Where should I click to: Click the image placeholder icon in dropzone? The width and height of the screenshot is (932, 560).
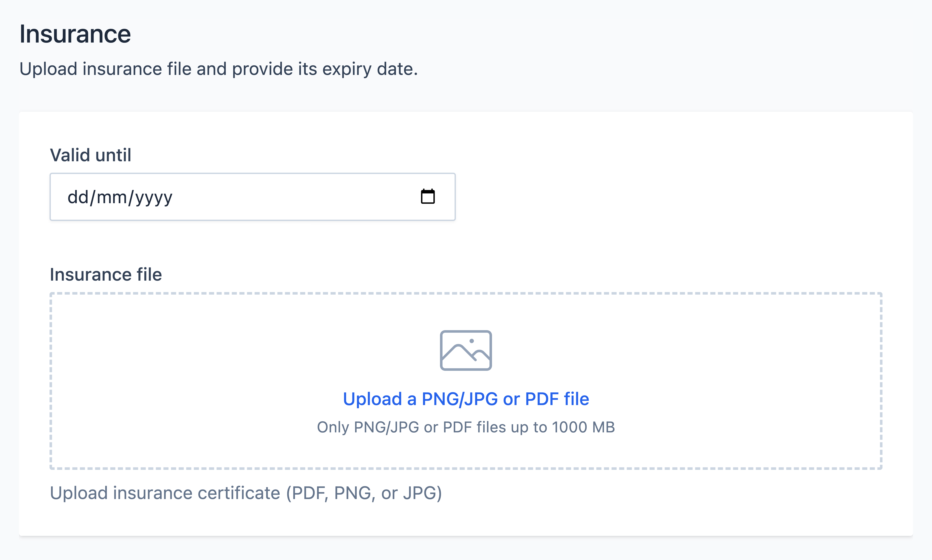(466, 350)
